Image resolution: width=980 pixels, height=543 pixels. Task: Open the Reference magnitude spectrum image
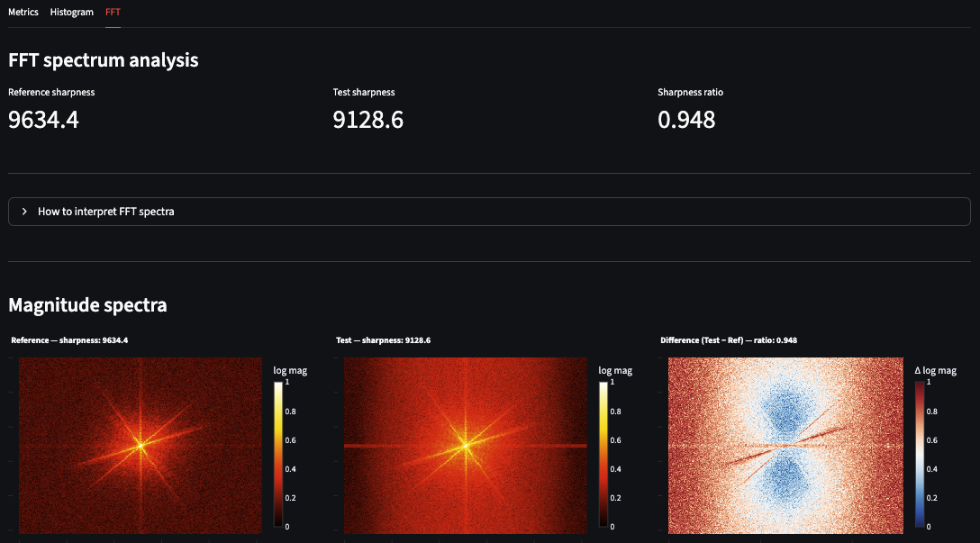coord(140,445)
